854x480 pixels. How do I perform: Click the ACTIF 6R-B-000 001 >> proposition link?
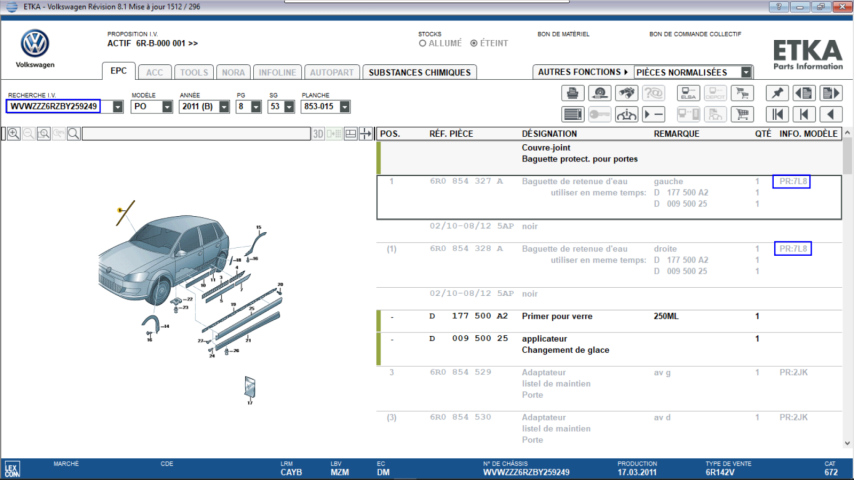[x=152, y=43]
